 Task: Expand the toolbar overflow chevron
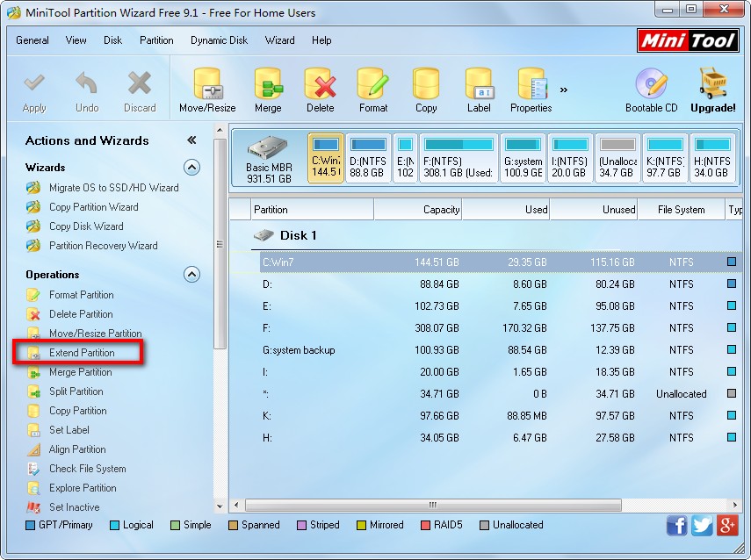click(564, 89)
